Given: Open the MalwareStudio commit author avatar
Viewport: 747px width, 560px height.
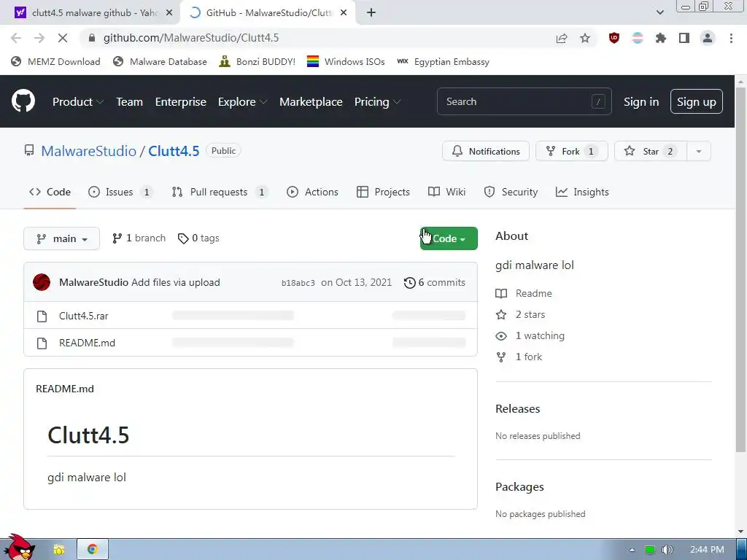Looking at the screenshot, I should pos(42,282).
